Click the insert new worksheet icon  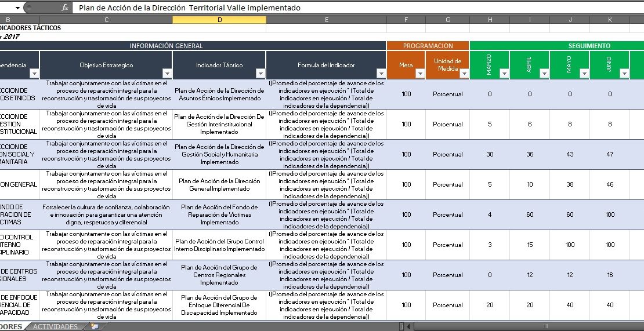[x=95, y=326]
